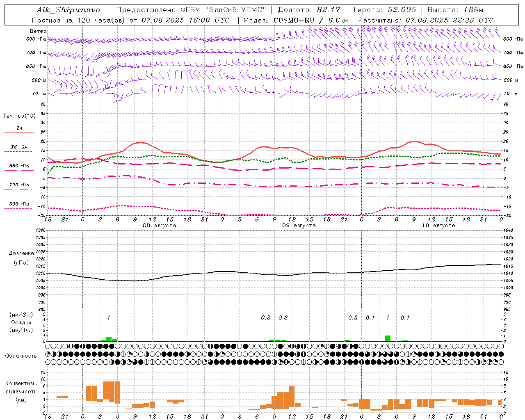The height and width of the screenshot is (420, 525).
Task: Click the Ветер panel label
Action: point(38,31)
